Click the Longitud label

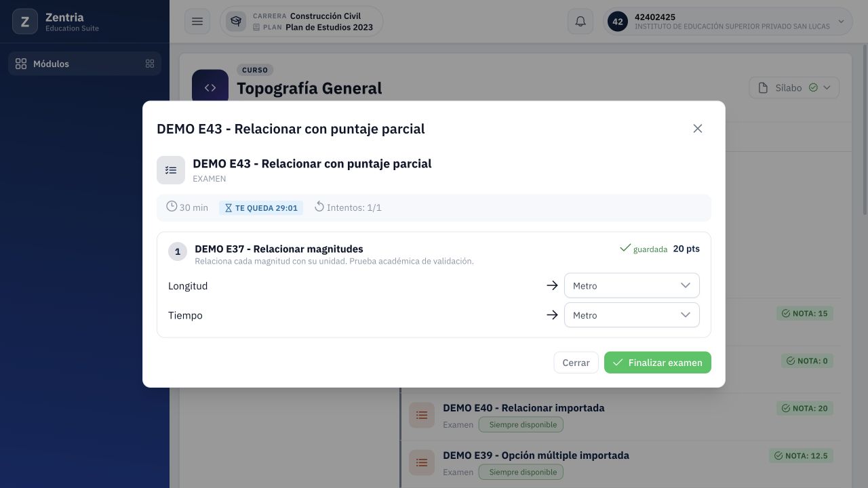(188, 286)
